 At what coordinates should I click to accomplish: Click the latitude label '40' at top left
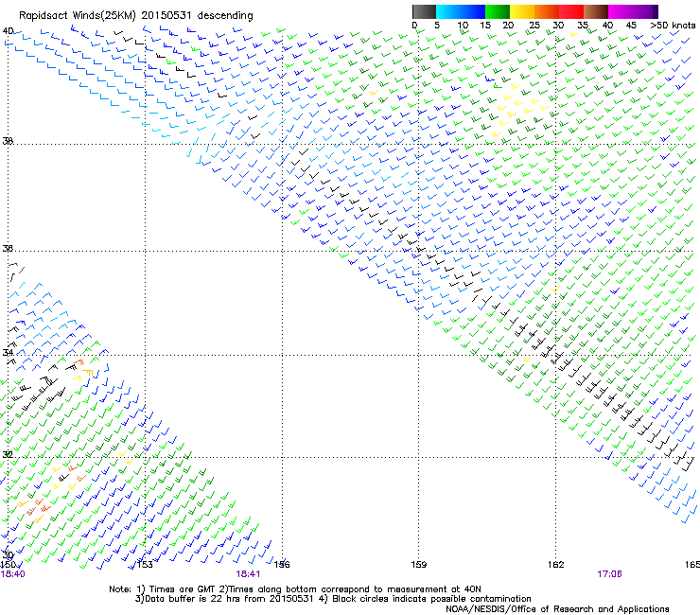tap(8, 31)
